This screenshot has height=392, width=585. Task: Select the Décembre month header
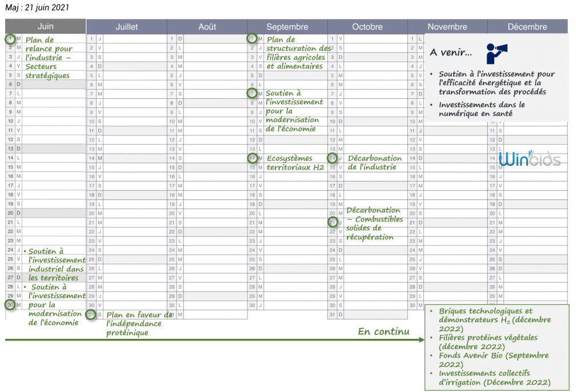coord(527,27)
